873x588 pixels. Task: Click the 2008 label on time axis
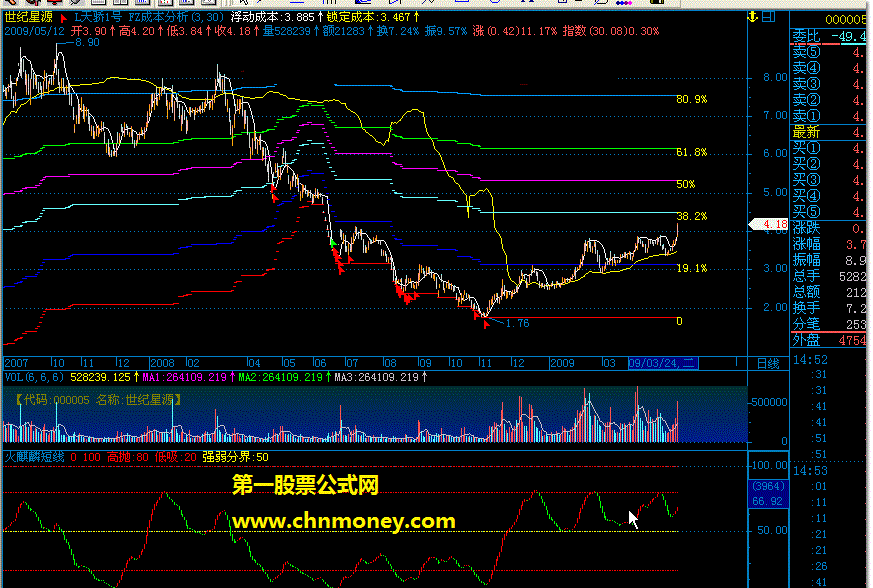point(163,364)
